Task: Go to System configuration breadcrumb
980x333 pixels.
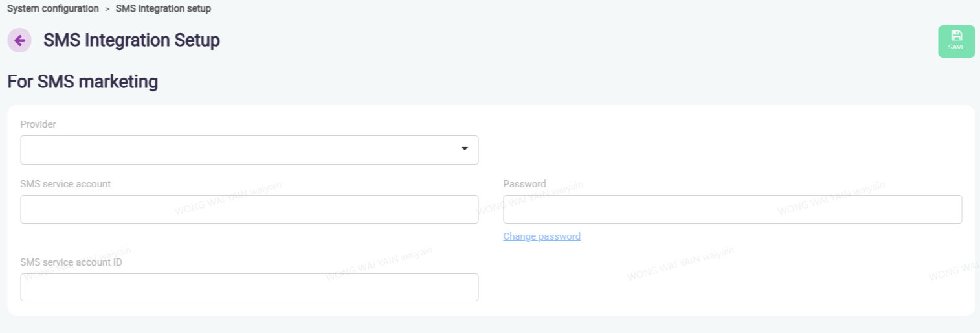Action: [53, 9]
